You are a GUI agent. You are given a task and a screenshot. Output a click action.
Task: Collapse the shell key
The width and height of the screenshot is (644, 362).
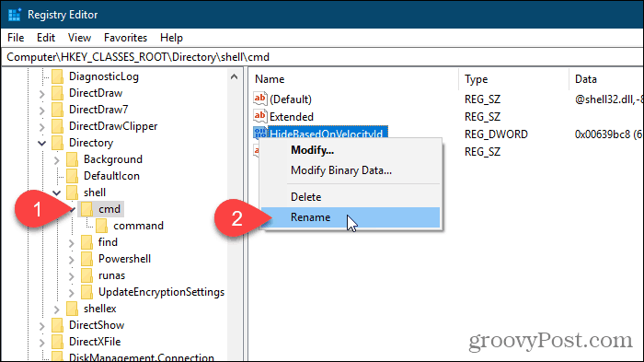coord(57,193)
